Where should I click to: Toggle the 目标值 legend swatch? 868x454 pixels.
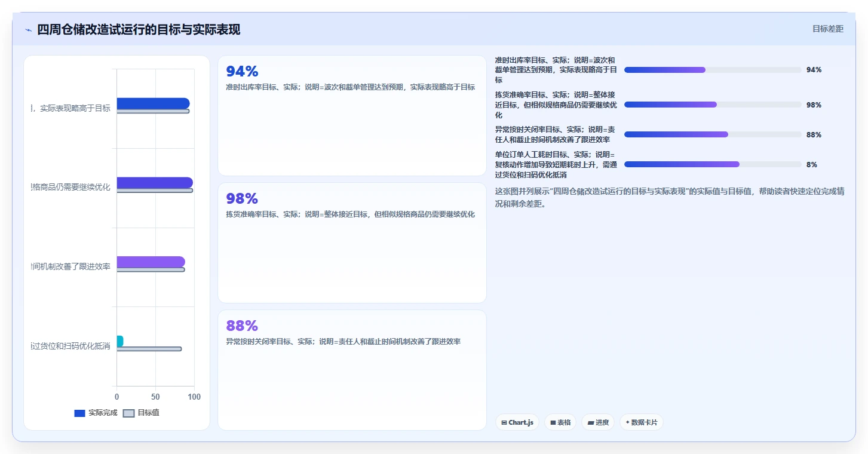pyautogui.click(x=128, y=413)
